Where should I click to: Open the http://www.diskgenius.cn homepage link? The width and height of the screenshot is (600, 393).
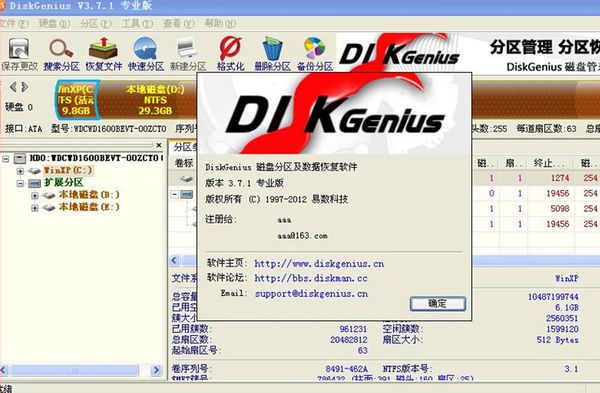319,264
